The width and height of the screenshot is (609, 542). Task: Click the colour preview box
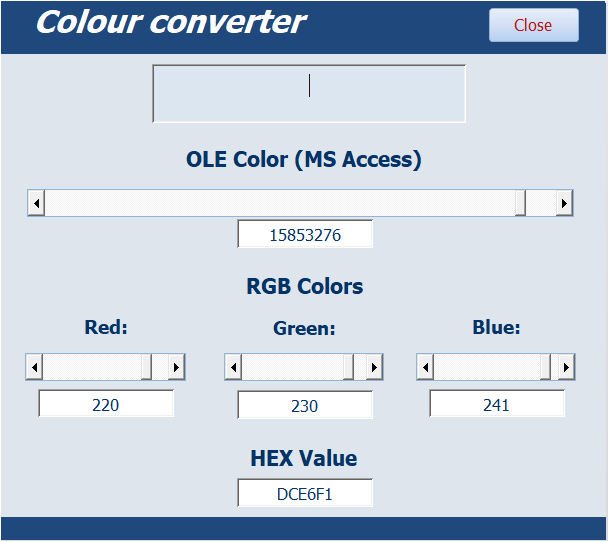point(309,94)
